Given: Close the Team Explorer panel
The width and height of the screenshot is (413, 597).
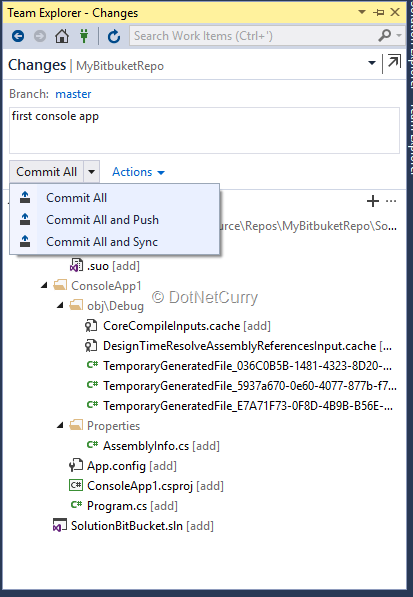Looking at the screenshot, I should tap(395, 12).
